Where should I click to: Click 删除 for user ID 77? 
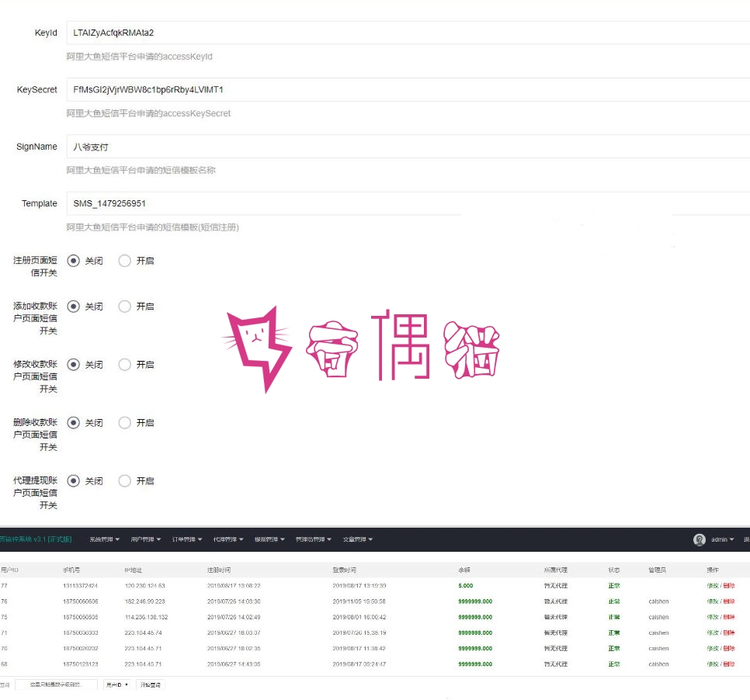(x=729, y=586)
